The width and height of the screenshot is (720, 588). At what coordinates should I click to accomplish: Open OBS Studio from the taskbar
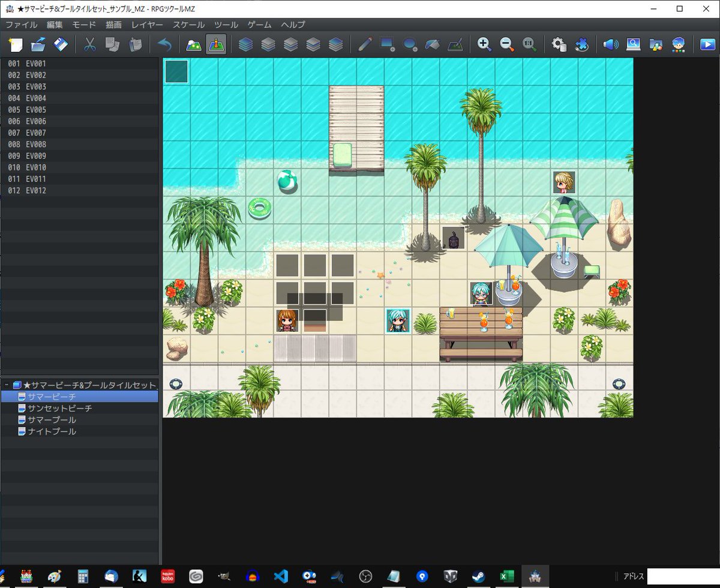pos(365,577)
